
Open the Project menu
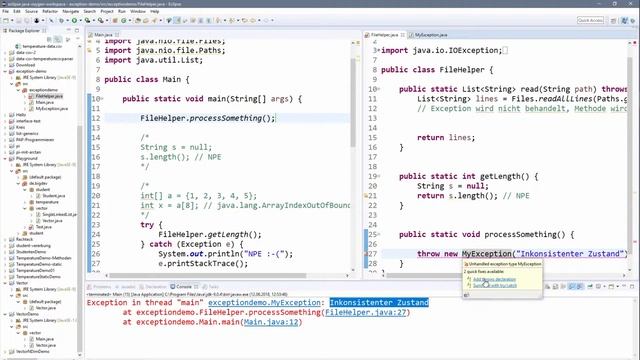point(107,11)
